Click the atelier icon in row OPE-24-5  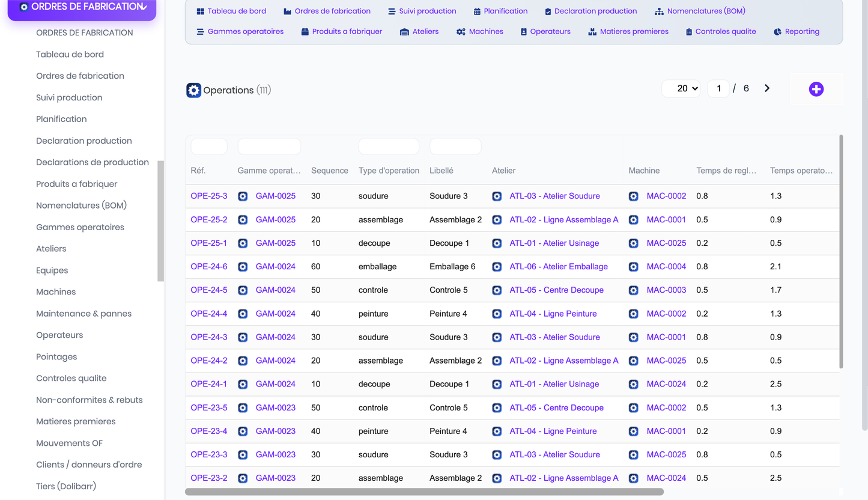[497, 290]
